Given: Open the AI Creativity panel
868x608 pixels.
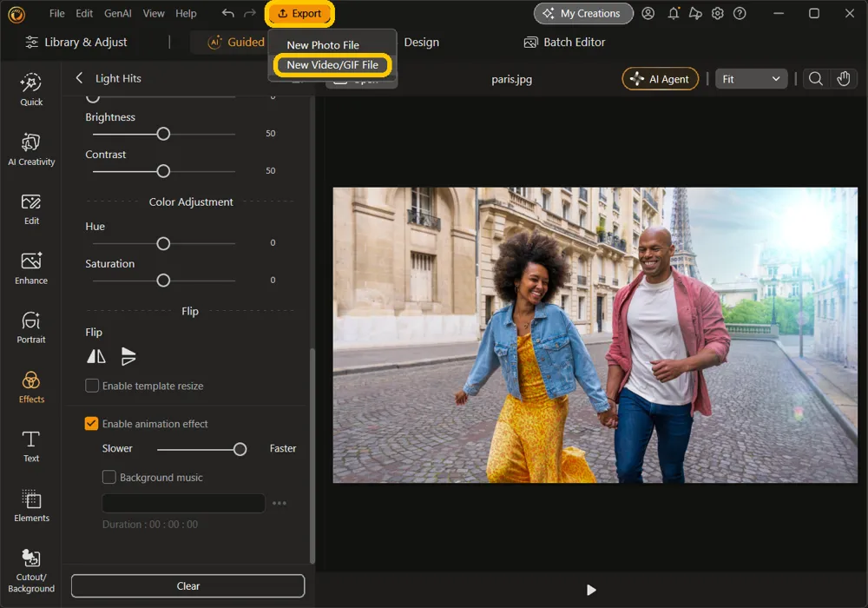Looking at the screenshot, I should pos(31,149).
